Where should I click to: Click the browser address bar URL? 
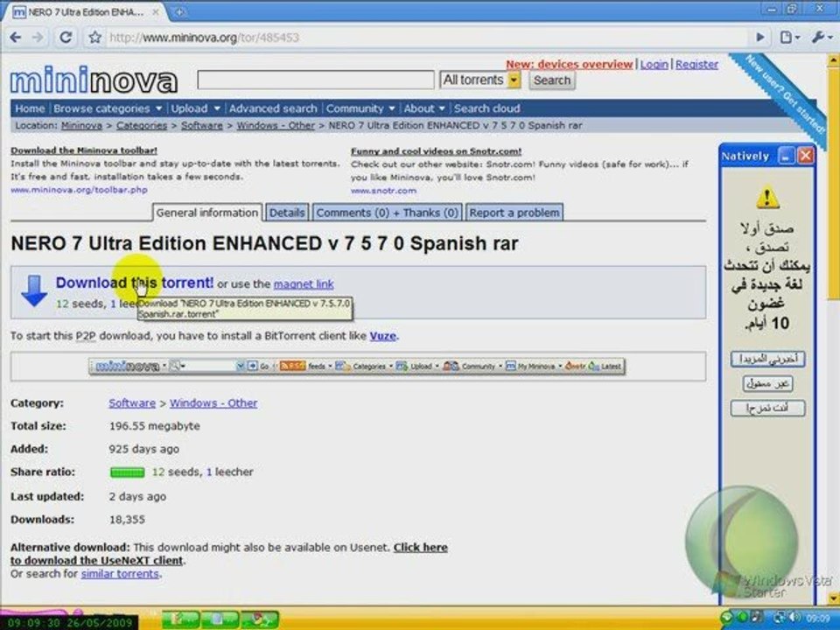(x=204, y=38)
